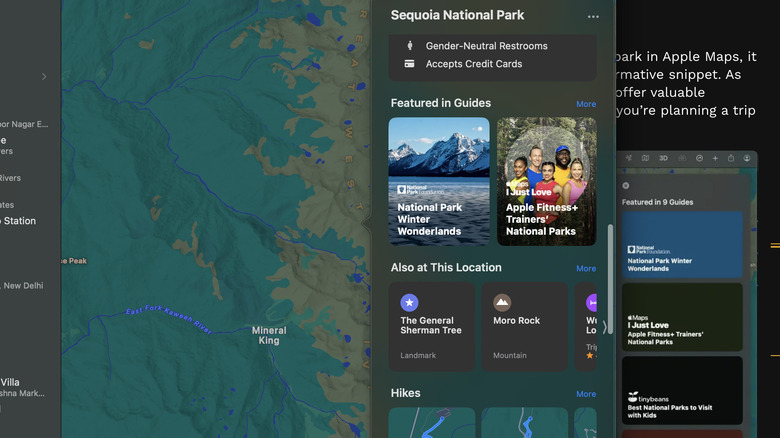Click More next to Also at This Location

[x=586, y=269]
